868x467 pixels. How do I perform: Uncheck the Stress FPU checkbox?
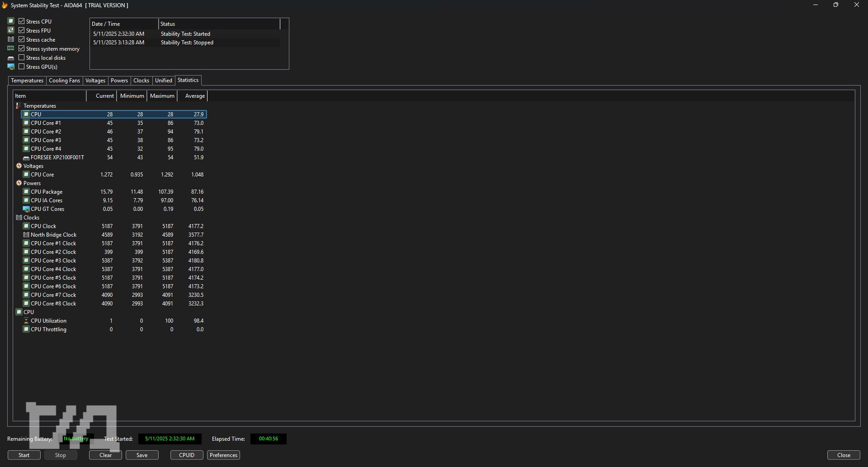[x=21, y=30]
